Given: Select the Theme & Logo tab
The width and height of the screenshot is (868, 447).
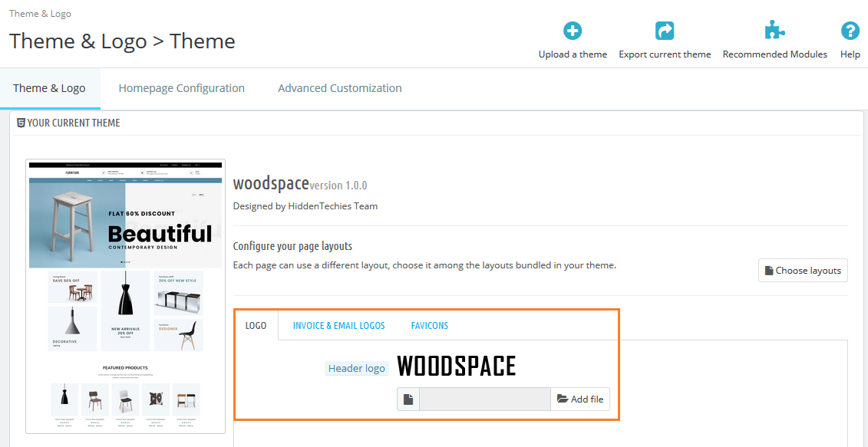Looking at the screenshot, I should point(50,88).
